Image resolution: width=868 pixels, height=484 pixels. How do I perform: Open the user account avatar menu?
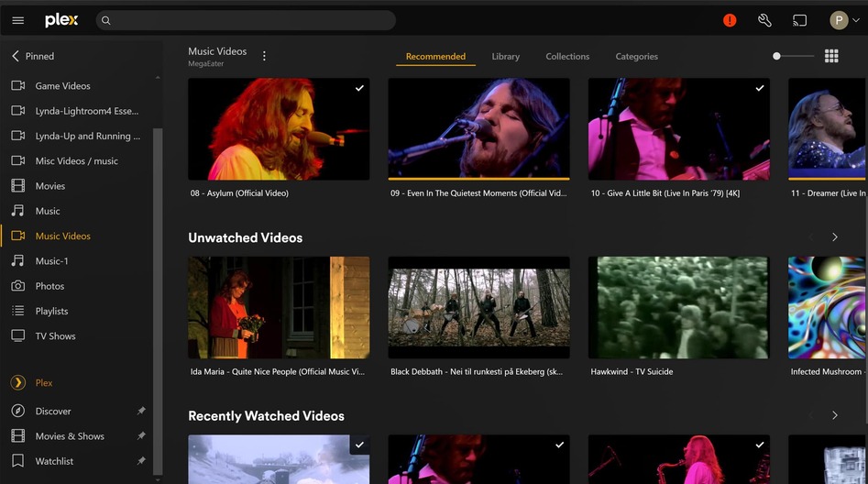(844, 20)
